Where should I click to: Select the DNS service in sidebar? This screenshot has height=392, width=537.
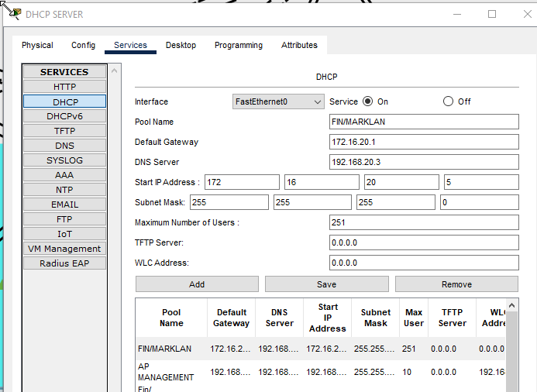(65, 146)
